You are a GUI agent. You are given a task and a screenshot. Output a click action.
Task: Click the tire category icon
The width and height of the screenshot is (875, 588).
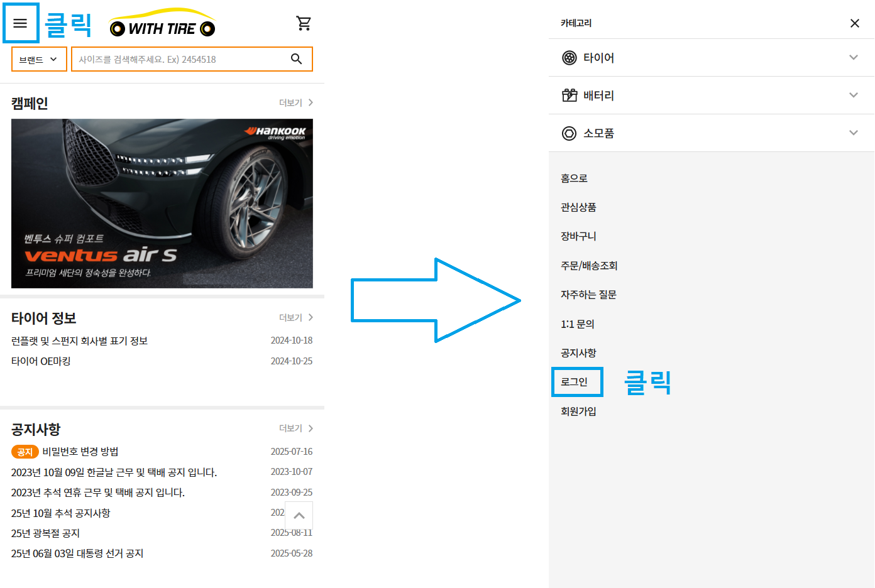569,58
